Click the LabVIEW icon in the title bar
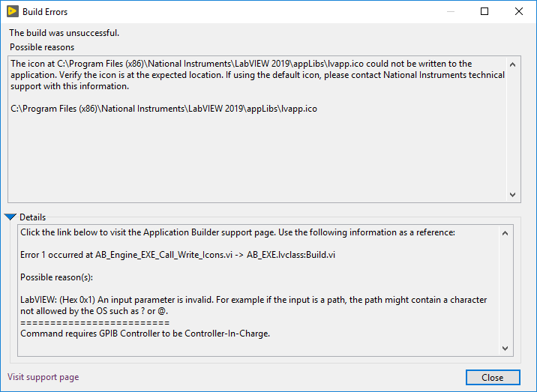The image size is (537, 392). pos(13,11)
